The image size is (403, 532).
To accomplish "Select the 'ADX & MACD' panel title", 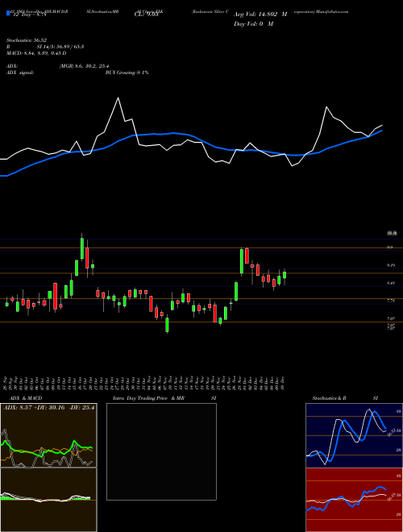I will pos(26,398).
